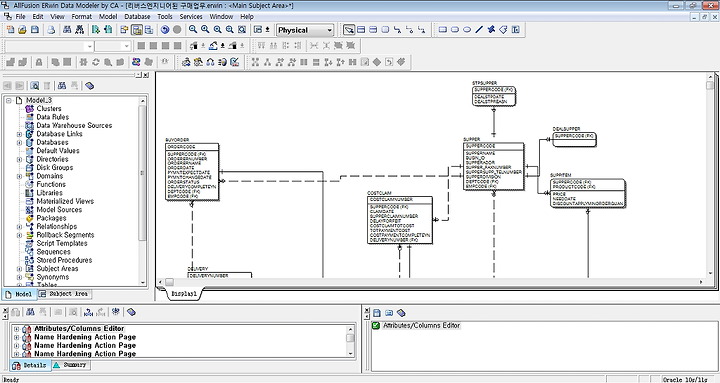720x383 pixels.
Task: Click the Action Log list scrollbar thumb
Action: (350, 338)
